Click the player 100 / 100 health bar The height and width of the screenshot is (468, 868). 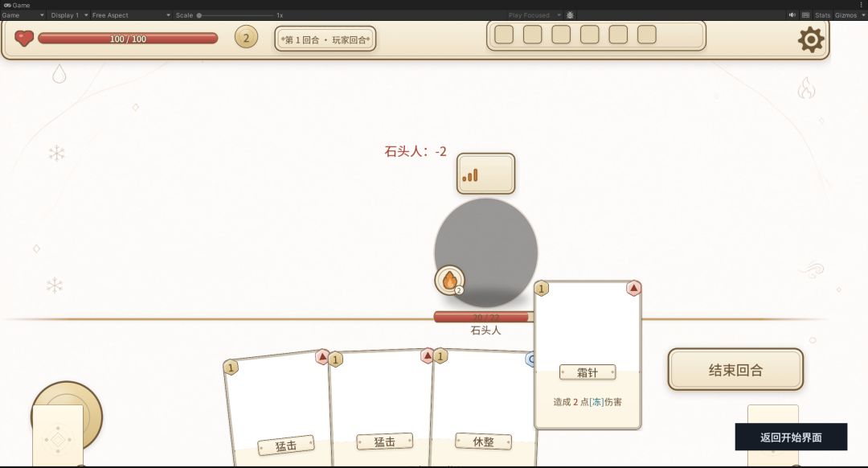[128, 39]
